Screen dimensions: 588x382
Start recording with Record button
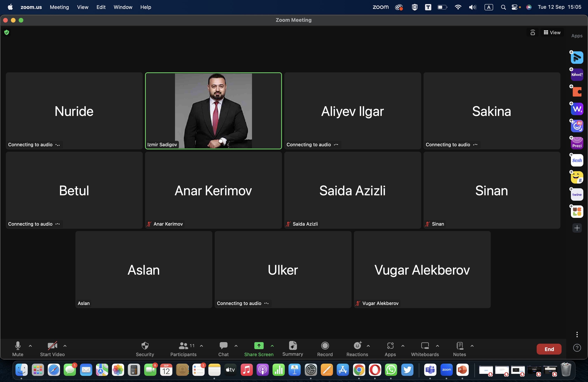click(325, 346)
